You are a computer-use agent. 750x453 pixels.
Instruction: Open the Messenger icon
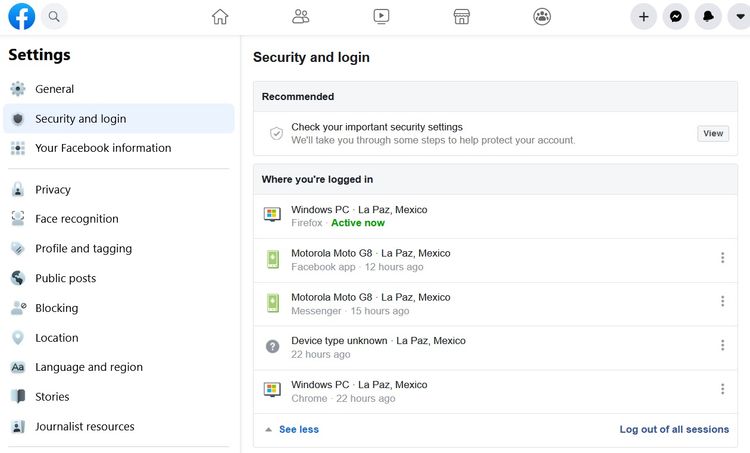[x=676, y=17]
